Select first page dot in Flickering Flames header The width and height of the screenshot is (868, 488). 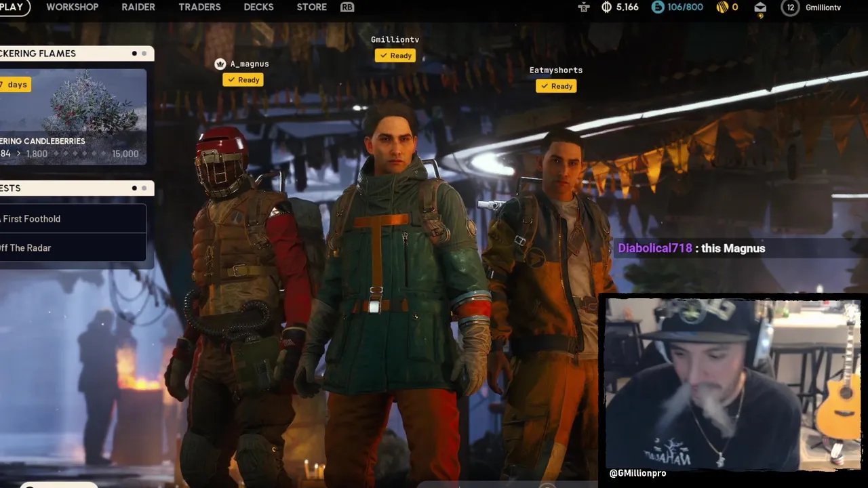pos(134,54)
